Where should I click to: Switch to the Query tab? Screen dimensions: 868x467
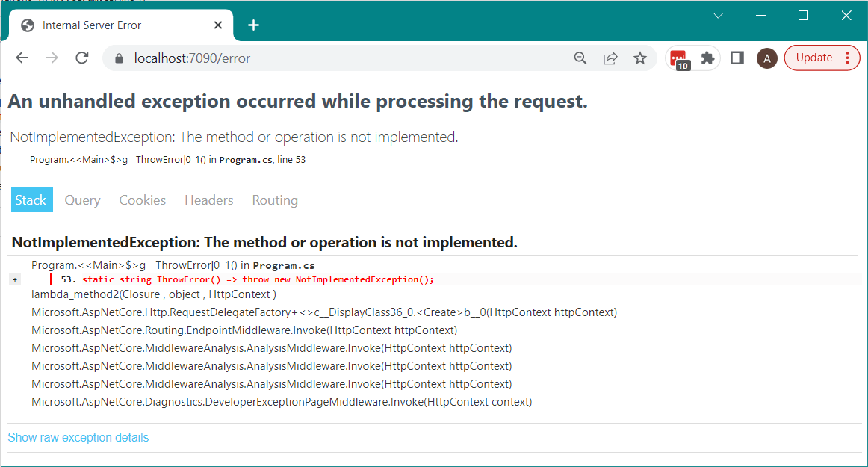(x=82, y=200)
